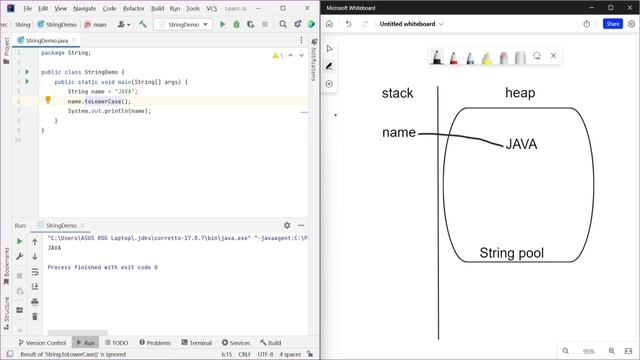Switch to StringDemo.java editor tab
This screenshot has width=640, height=360.
point(47,40)
